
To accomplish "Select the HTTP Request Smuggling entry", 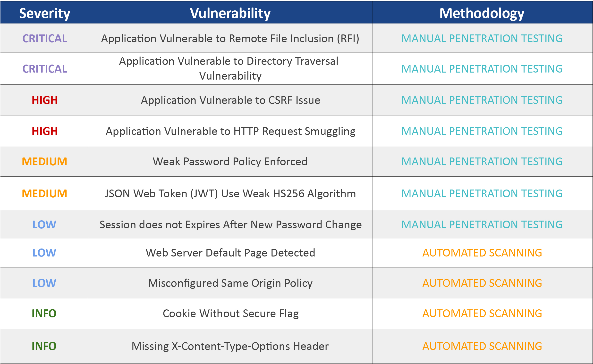I will [x=231, y=131].
